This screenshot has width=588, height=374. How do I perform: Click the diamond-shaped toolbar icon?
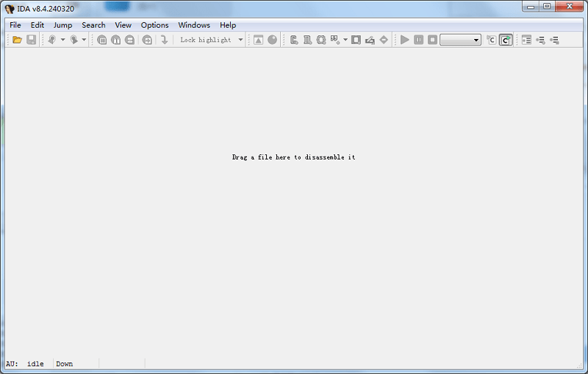point(384,40)
